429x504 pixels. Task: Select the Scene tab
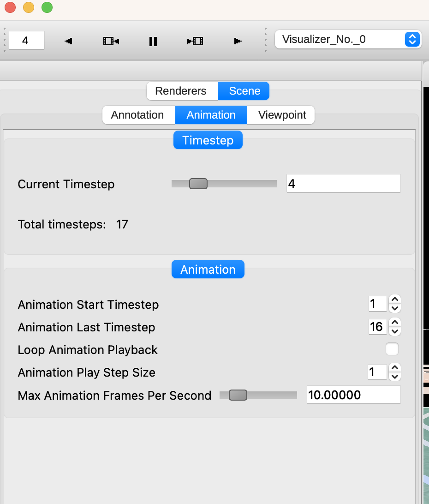tap(244, 91)
